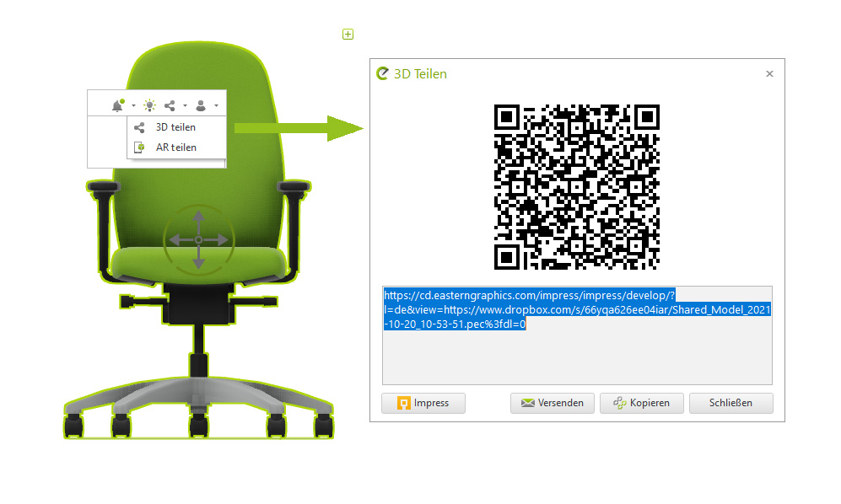Choose the "AR teilen" menu entry
Viewport: 841px width, 504px height.
point(176,147)
